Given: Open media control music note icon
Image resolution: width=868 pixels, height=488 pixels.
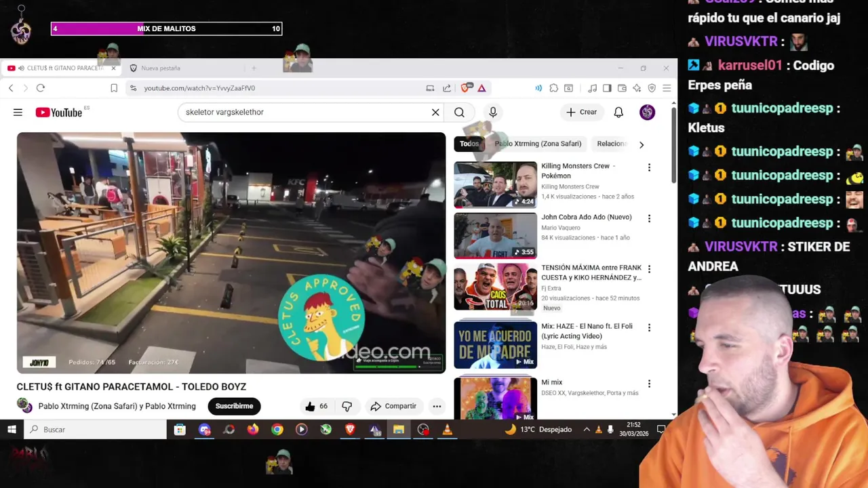Looking at the screenshot, I should tap(592, 88).
